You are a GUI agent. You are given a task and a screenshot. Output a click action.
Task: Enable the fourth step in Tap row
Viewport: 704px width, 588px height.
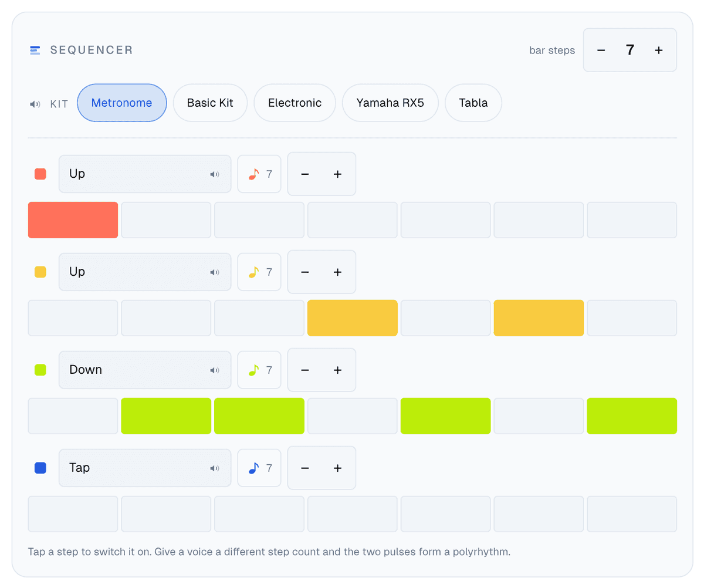point(353,514)
